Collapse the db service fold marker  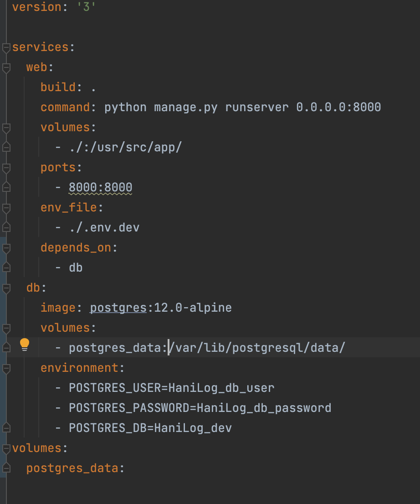tap(6, 288)
